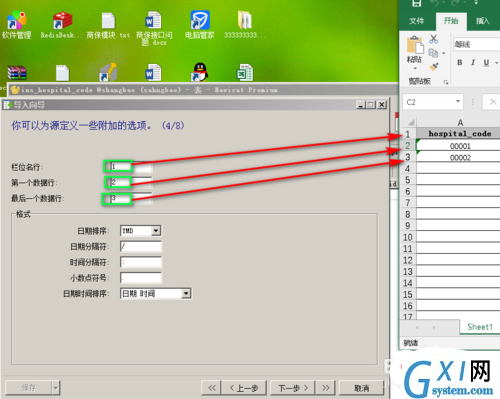500x399 pixels.
Task: Click the Excel cut scissors icon
Action: pos(433,39)
